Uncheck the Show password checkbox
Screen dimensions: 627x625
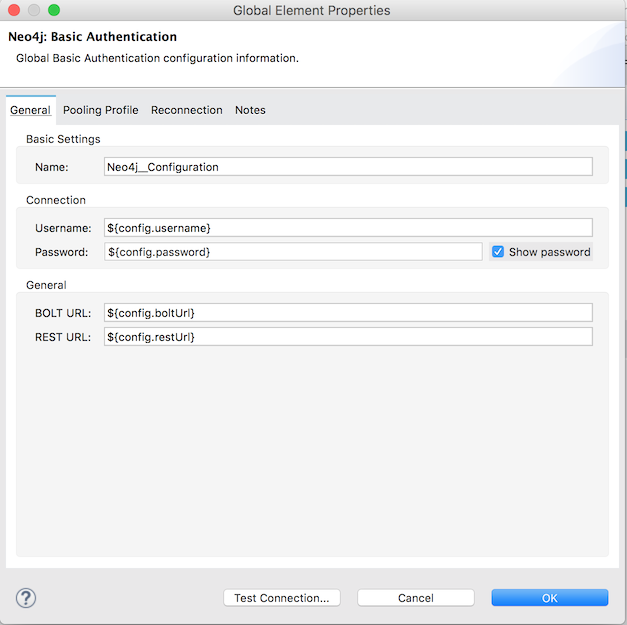(498, 252)
